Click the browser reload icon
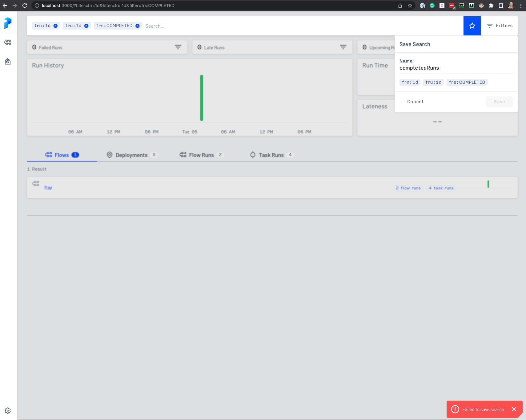Image resolution: width=526 pixels, height=420 pixels. click(x=24, y=5)
